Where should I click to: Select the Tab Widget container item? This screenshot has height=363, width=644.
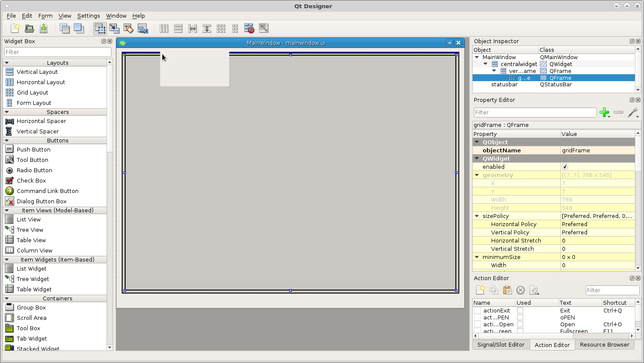pyautogui.click(x=32, y=338)
